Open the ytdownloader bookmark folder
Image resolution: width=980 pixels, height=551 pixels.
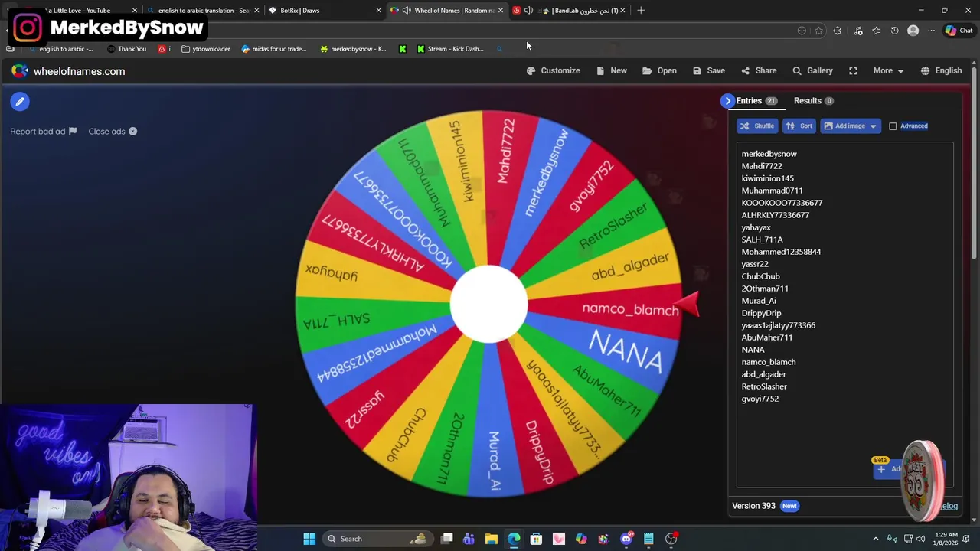tap(206, 49)
